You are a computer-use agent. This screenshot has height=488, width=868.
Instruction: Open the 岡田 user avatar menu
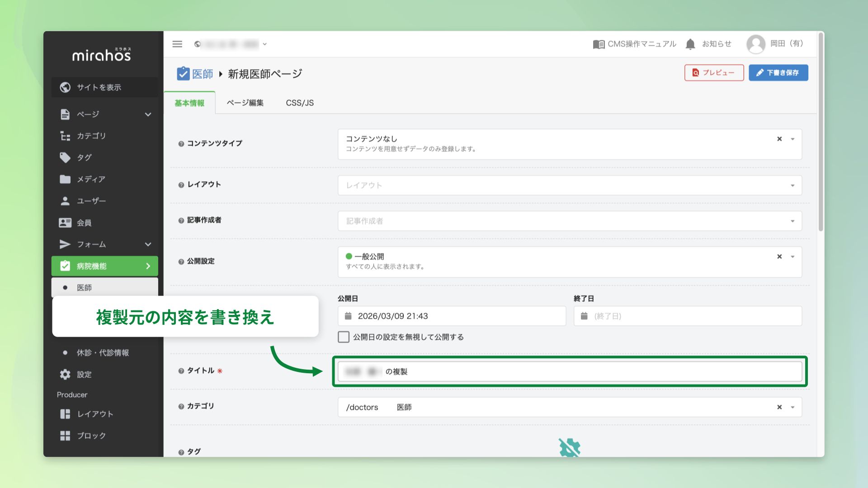pos(756,44)
